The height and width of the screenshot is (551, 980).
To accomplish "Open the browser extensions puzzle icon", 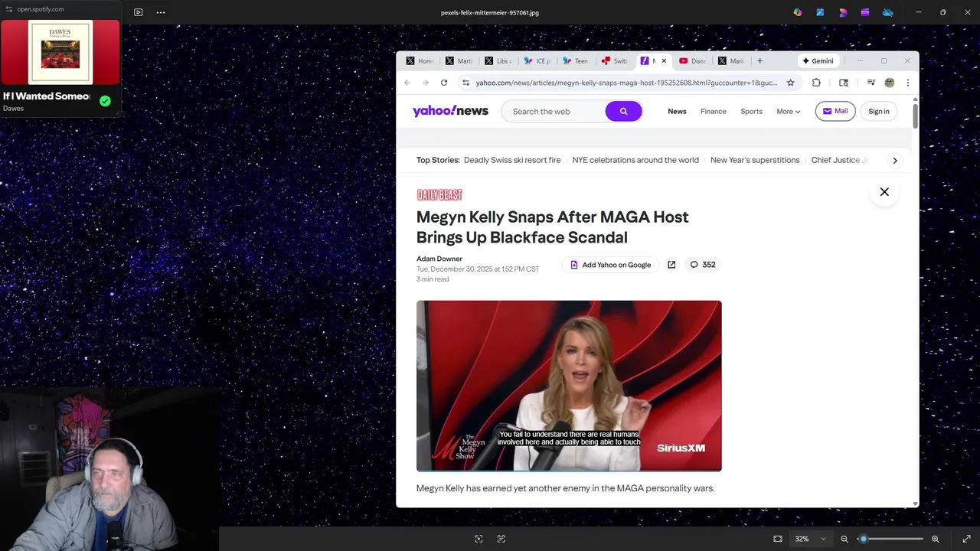I will (816, 83).
